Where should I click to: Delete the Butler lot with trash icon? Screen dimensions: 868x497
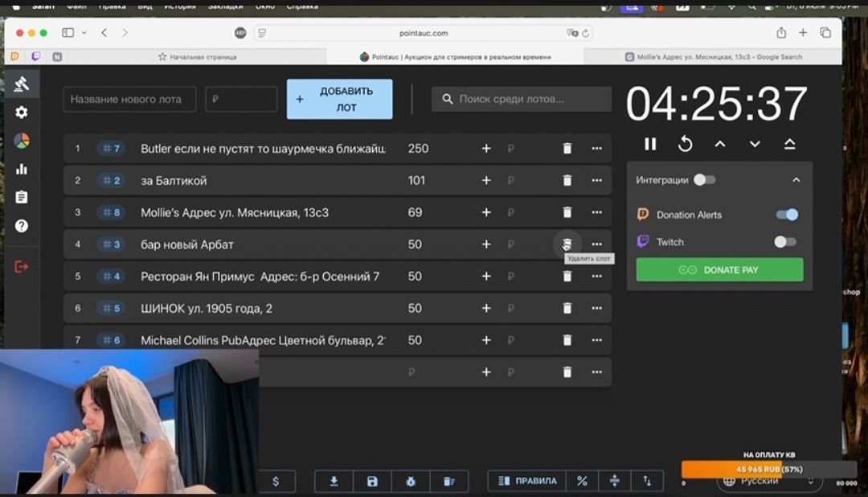click(567, 149)
